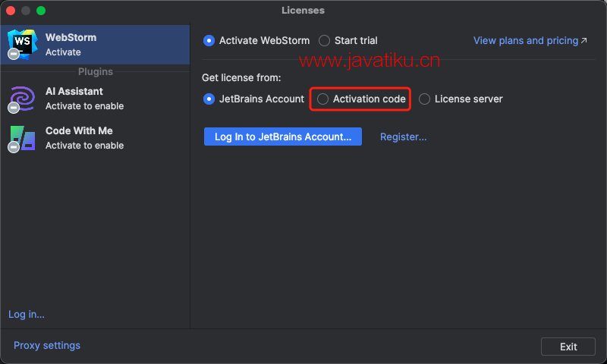Click the WebStorm WS logo icon
Screen dimensions: 607x364
(23, 44)
